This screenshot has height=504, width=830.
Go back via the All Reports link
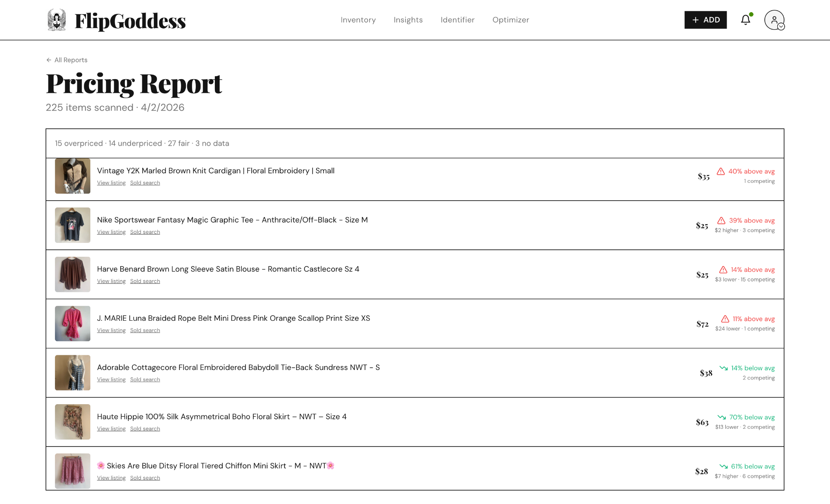(x=67, y=60)
